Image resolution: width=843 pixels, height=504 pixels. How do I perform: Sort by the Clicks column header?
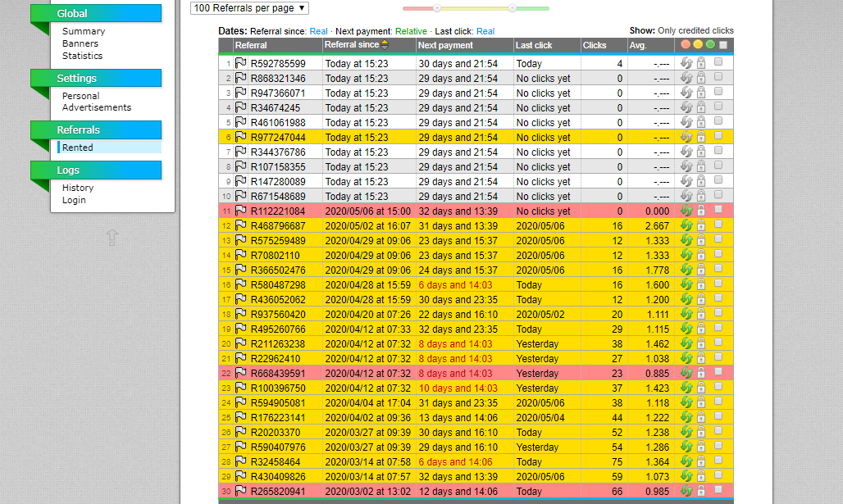(x=594, y=45)
